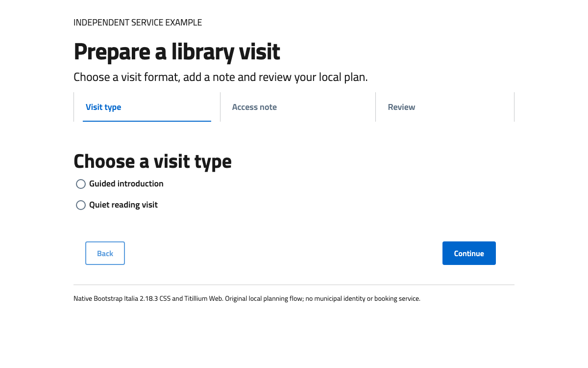This screenshot has width=588, height=368.
Task: Select the Quiet reading visit radio button
Action: [x=81, y=205]
